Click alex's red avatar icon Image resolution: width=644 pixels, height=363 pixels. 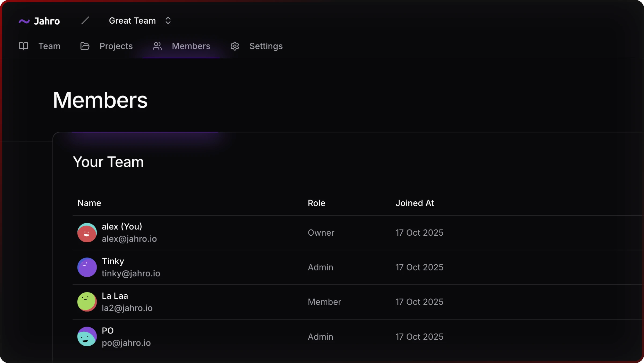tap(87, 233)
